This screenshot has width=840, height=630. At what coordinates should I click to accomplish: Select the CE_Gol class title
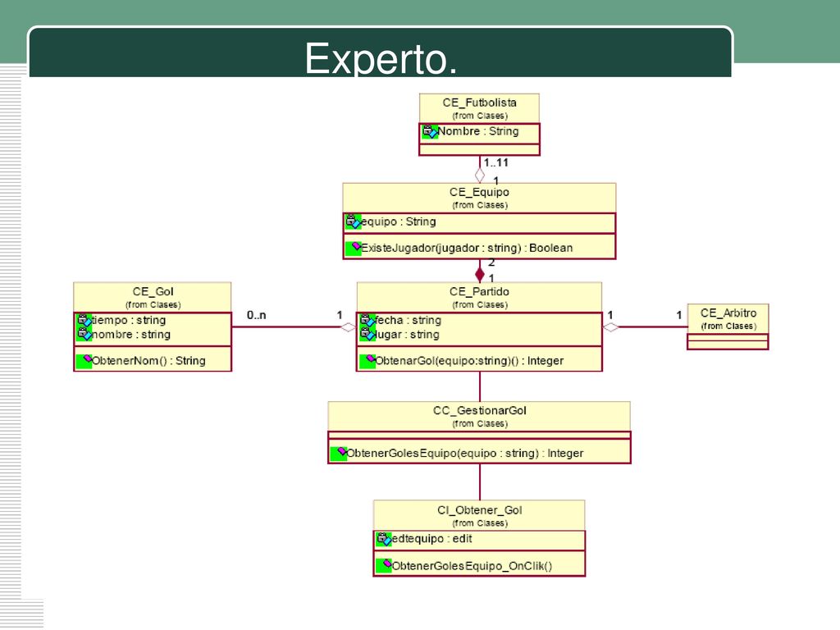coord(153,291)
